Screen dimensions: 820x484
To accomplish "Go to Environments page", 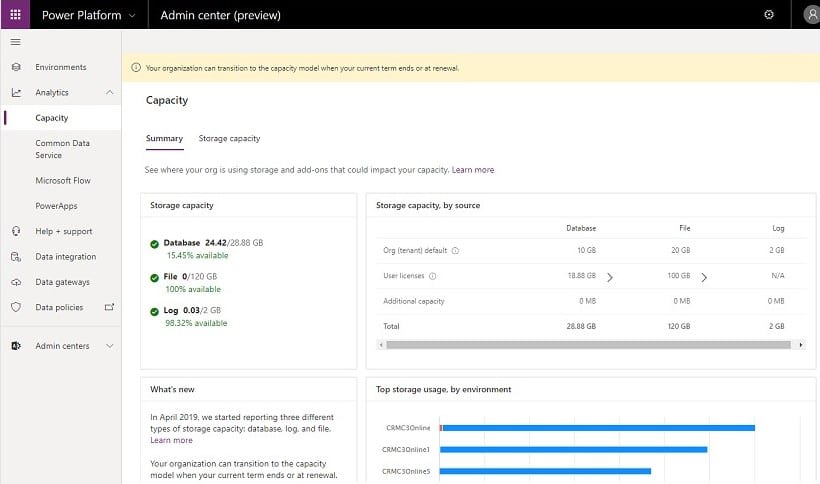I will click(61, 67).
